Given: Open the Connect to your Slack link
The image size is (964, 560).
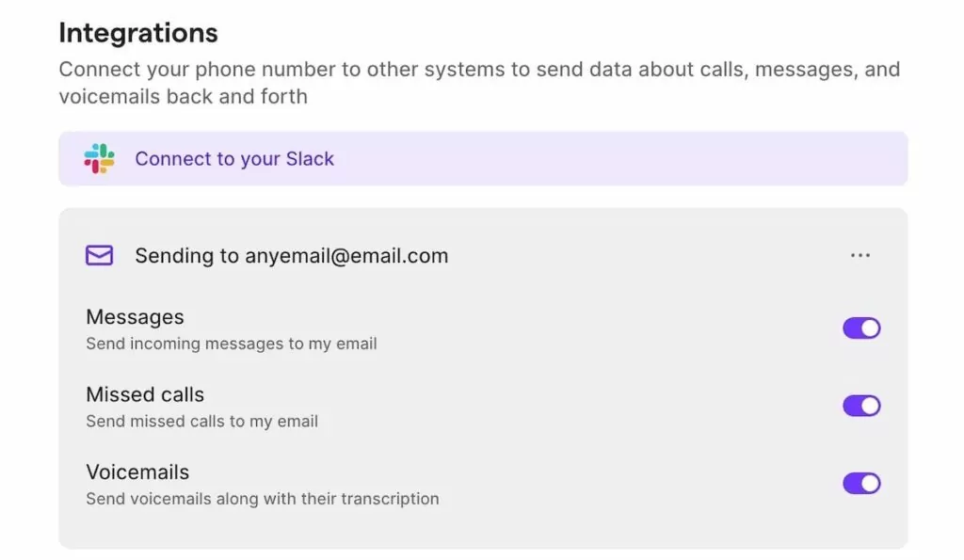Looking at the screenshot, I should [234, 159].
